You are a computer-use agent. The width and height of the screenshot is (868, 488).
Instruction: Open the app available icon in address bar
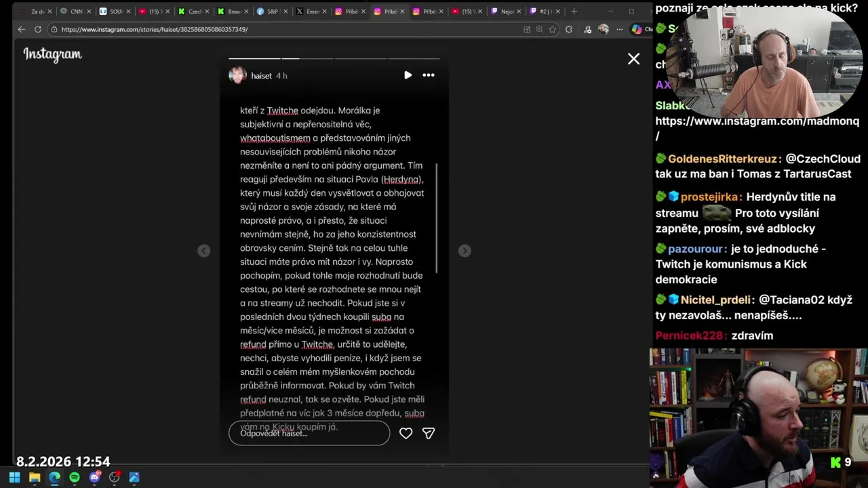click(527, 29)
